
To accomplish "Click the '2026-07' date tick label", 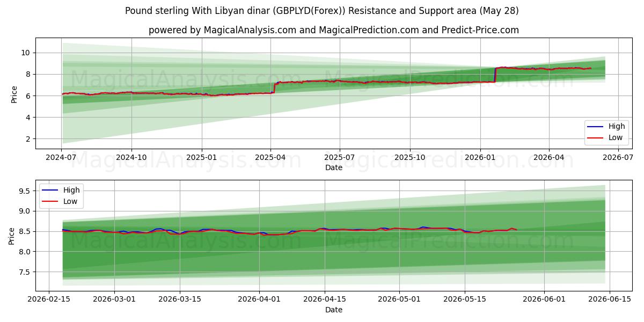I will coord(618,158).
